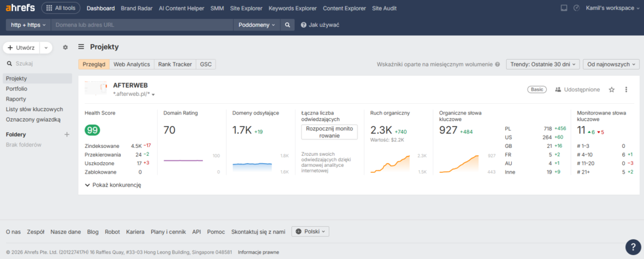Click the Utwórz create button

point(21,48)
